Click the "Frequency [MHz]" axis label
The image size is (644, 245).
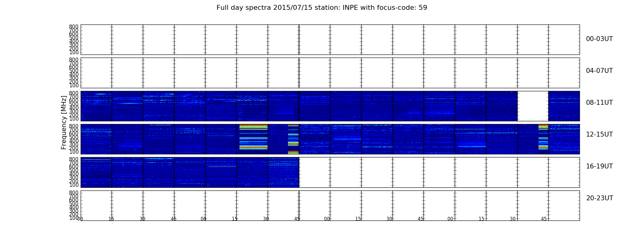[x=64, y=123]
